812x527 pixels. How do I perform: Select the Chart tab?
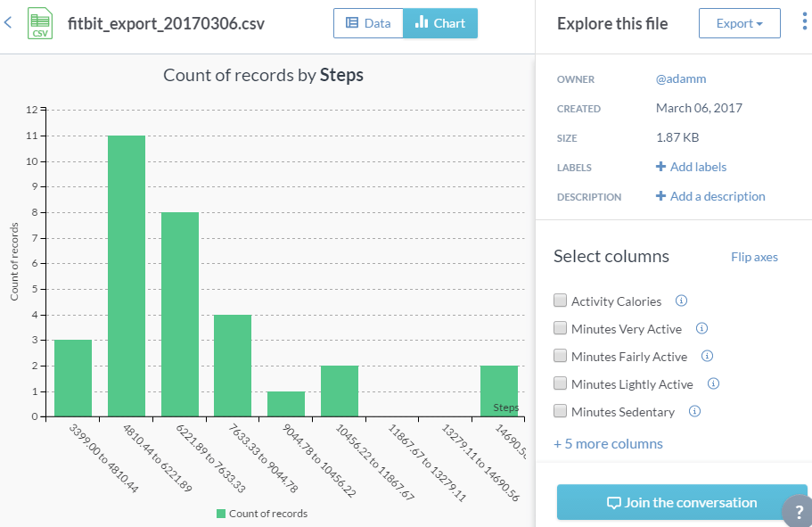[440, 23]
